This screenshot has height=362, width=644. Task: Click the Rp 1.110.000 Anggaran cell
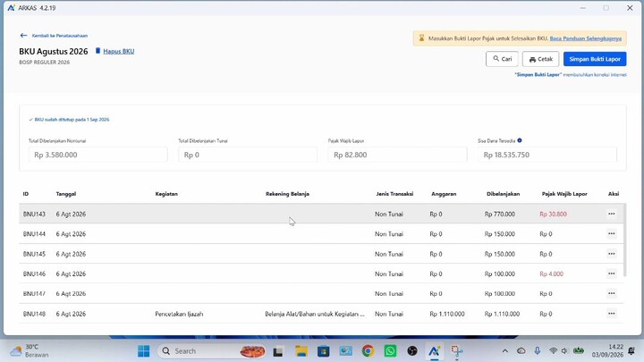click(x=447, y=314)
